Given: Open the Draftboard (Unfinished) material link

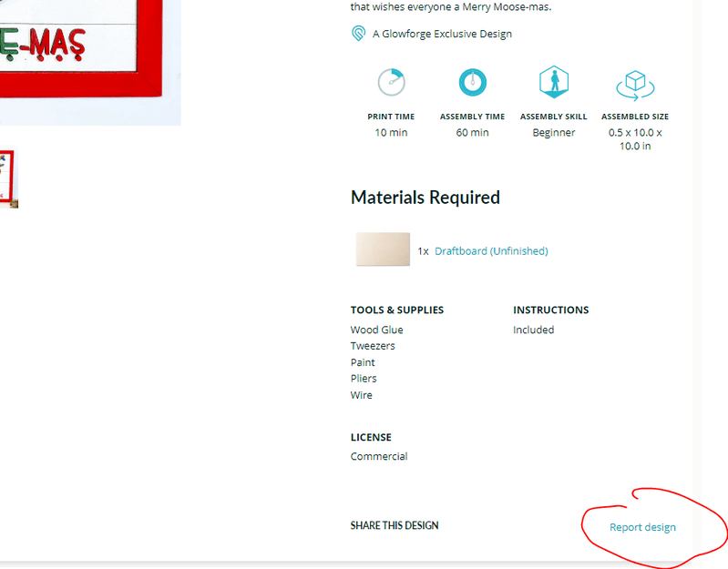Looking at the screenshot, I should point(491,251).
